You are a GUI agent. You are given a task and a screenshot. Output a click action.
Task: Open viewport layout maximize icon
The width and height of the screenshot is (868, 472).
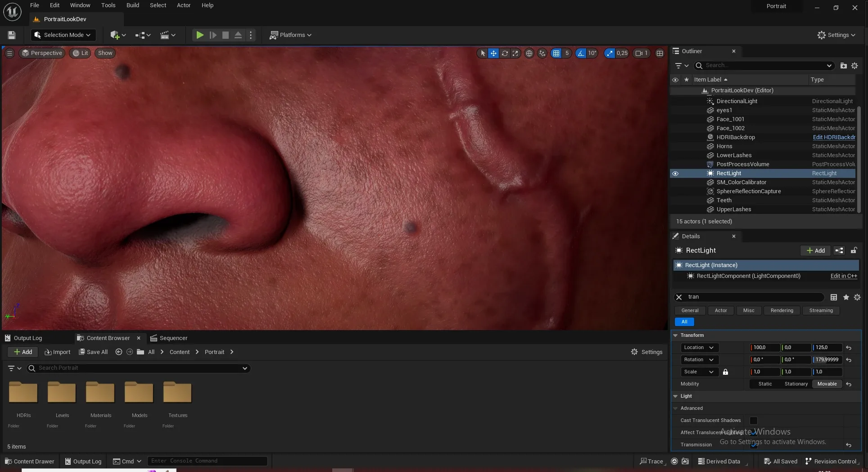tap(660, 53)
